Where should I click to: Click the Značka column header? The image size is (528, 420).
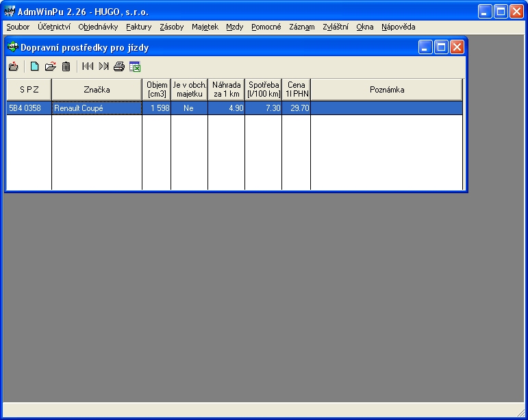point(97,90)
